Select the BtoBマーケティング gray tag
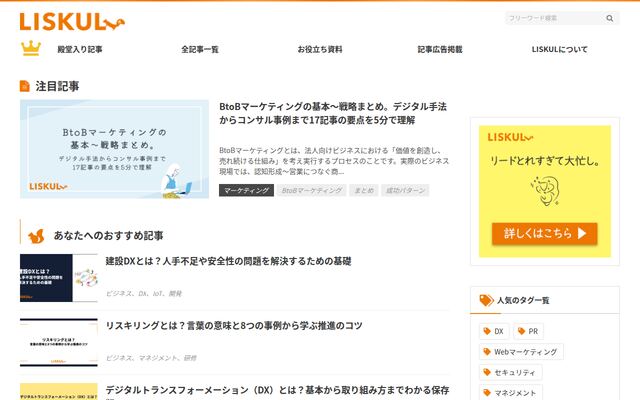The image size is (640, 400). pyautogui.click(x=312, y=190)
